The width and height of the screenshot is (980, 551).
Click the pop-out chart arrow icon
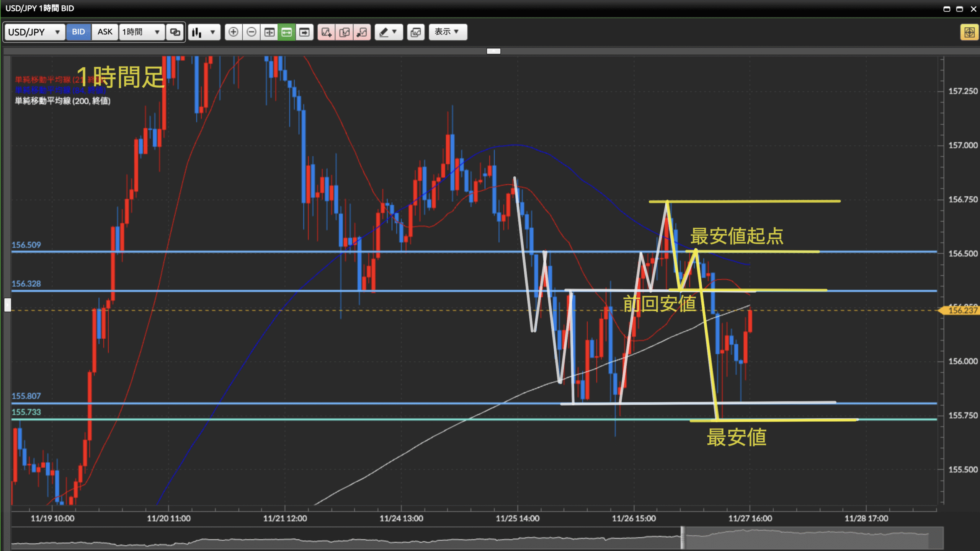coord(362,32)
